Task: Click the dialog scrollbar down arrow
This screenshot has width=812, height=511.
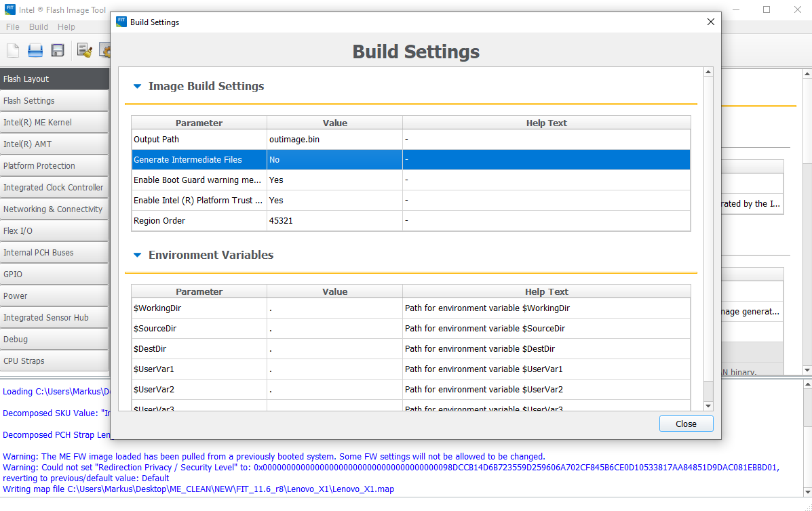Action: click(708, 405)
